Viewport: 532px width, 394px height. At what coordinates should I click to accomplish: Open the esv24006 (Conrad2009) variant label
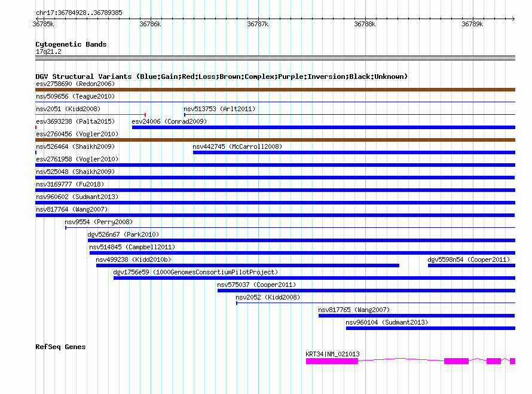(169, 121)
